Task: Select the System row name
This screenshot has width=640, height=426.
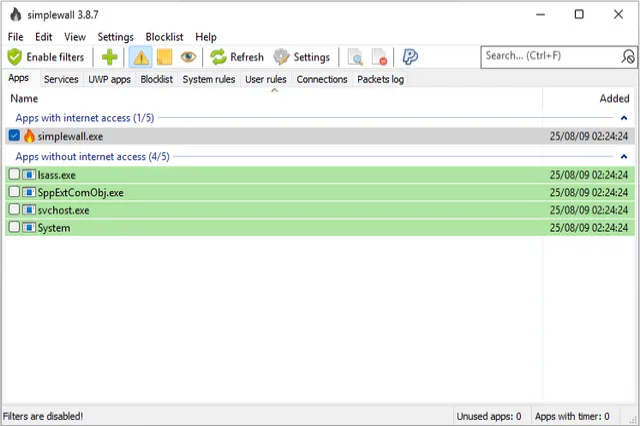Action: pos(54,228)
